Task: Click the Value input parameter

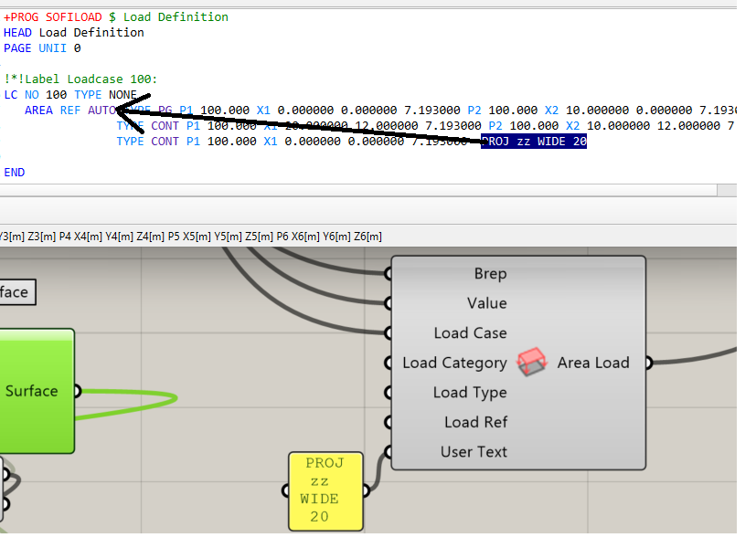Action: point(486,303)
